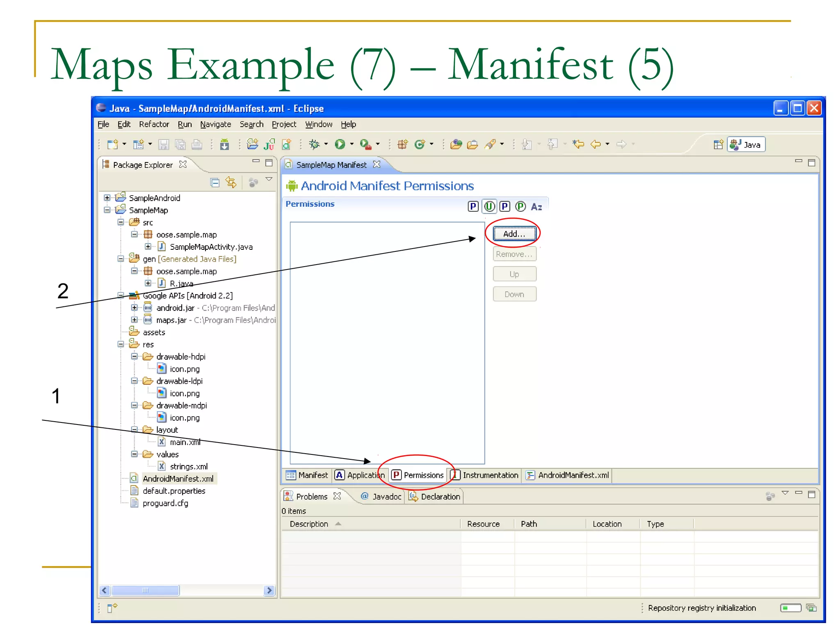Open the Window menu
This screenshot has width=840, height=630.
pyautogui.click(x=319, y=124)
